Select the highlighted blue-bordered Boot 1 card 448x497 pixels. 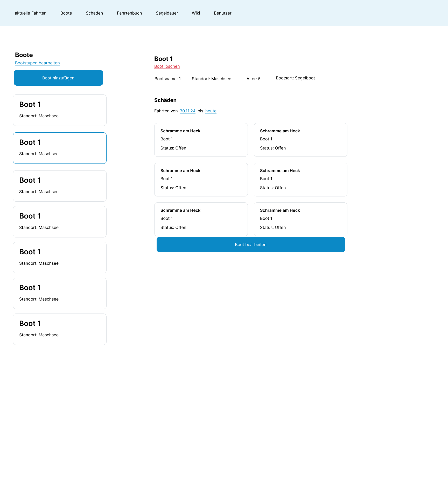(60, 148)
